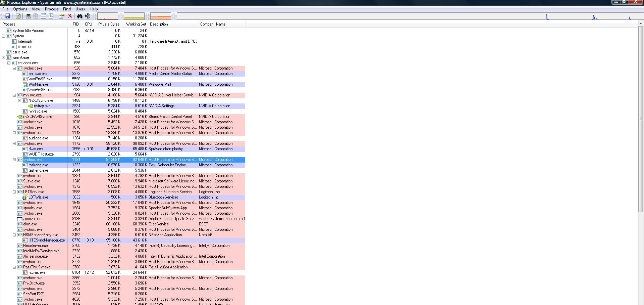644x305 pixels.
Task: Click the armsvc.exe window icon
Action: click(x=20, y=219)
